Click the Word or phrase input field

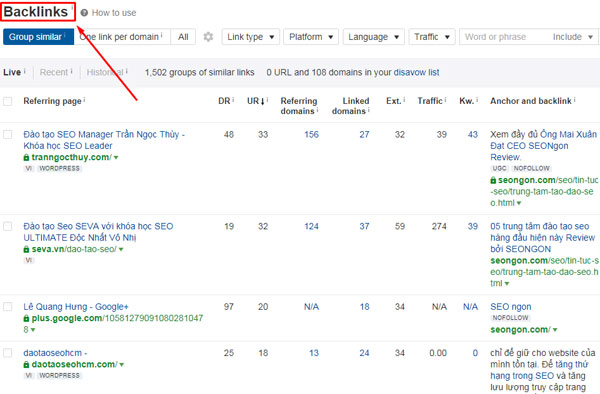[x=502, y=37]
